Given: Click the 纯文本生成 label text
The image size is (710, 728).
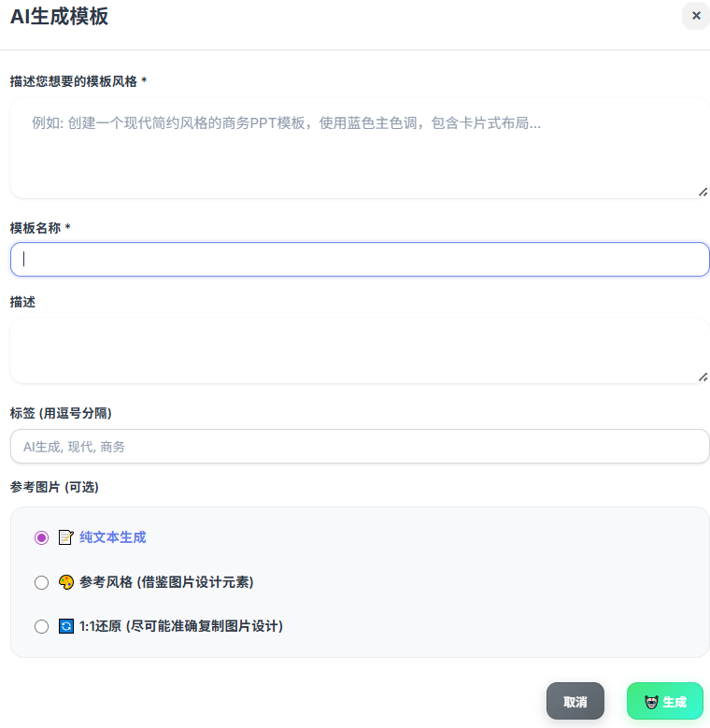Looking at the screenshot, I should [x=113, y=537].
